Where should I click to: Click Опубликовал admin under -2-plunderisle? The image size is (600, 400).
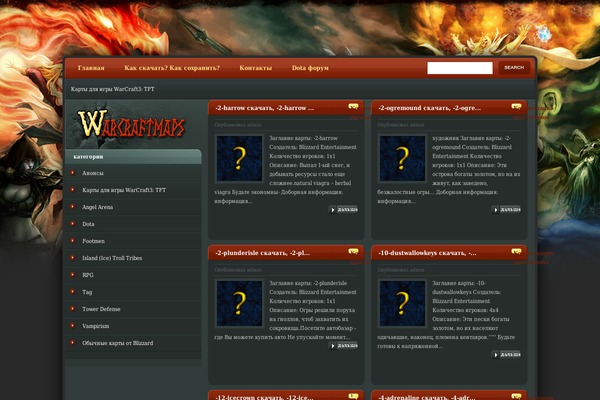pyautogui.click(x=238, y=270)
